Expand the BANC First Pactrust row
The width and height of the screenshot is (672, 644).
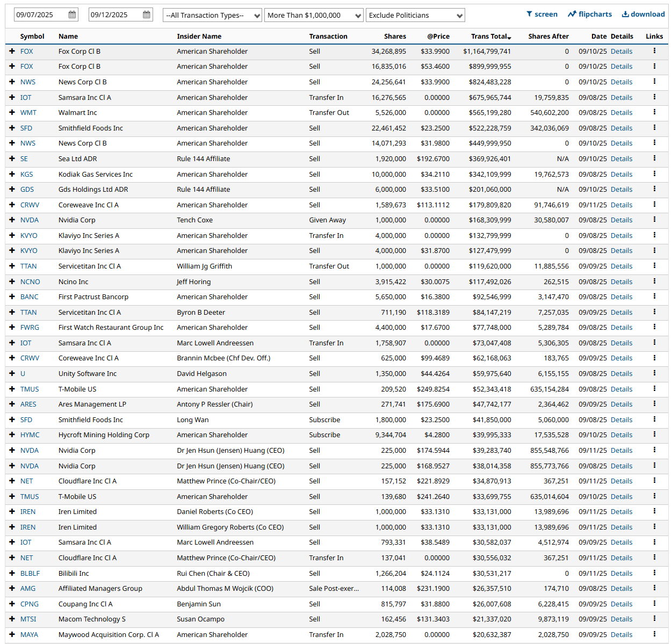click(x=12, y=296)
